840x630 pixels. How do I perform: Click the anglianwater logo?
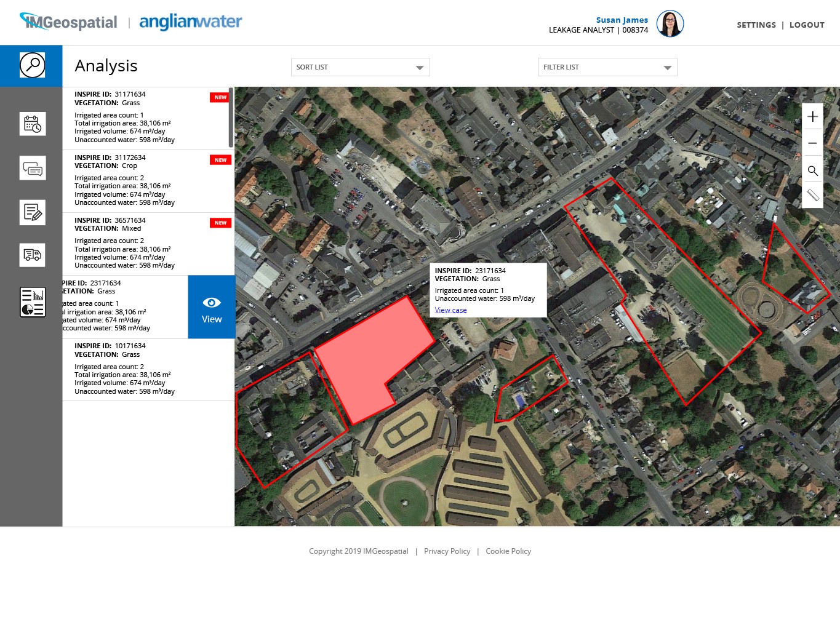(191, 22)
